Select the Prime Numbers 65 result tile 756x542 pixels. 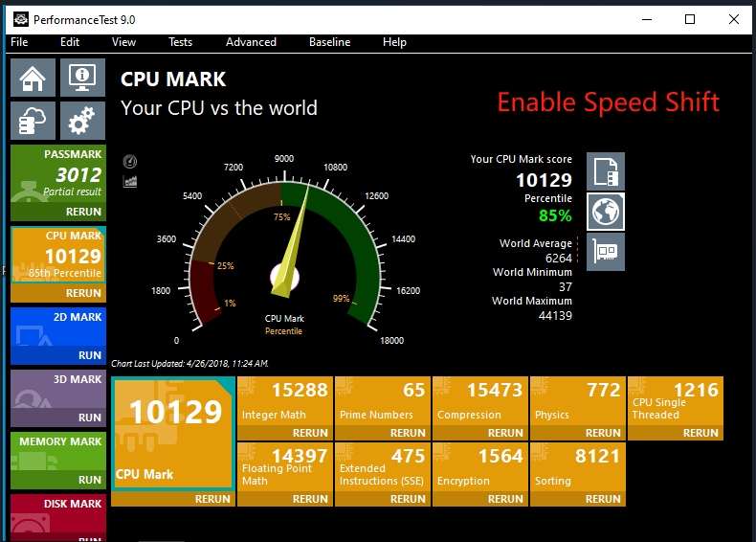click(x=383, y=401)
